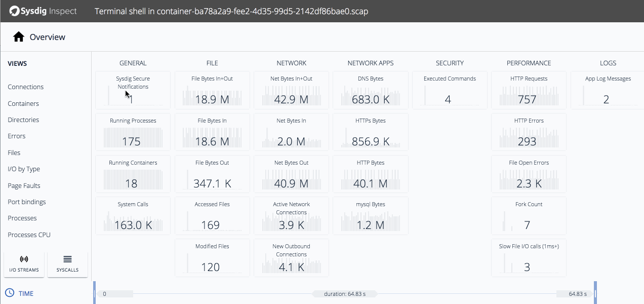This screenshot has width=644, height=304.
Task: Select the HTTPs Bytes tile
Action: click(371, 132)
